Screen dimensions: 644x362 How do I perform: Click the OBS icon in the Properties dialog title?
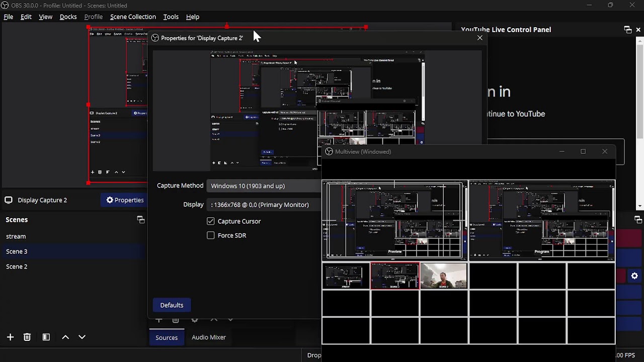click(155, 38)
